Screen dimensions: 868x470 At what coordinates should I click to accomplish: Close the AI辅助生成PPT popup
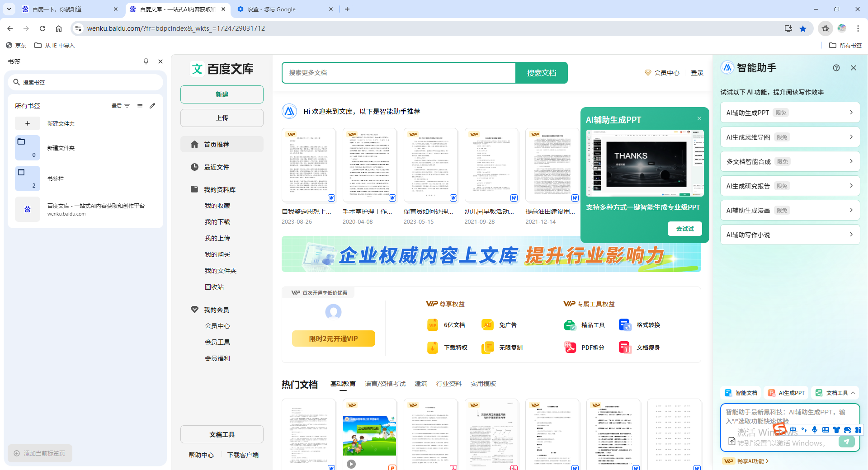[x=699, y=118]
